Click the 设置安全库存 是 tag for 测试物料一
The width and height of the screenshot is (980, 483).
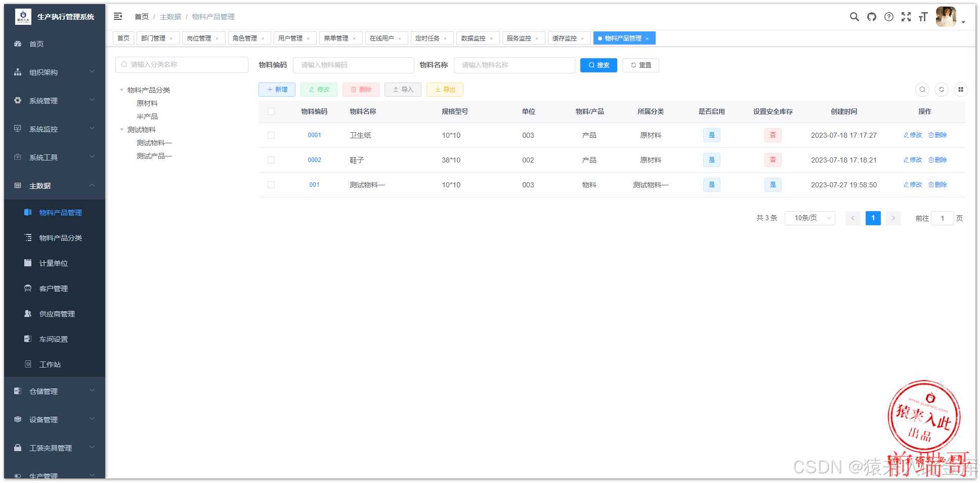point(773,185)
